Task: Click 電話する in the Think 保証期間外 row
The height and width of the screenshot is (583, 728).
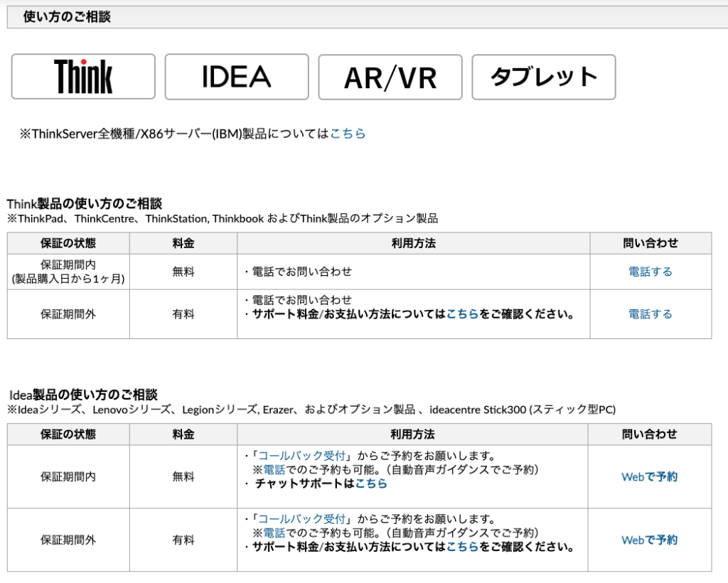Action: [650, 314]
